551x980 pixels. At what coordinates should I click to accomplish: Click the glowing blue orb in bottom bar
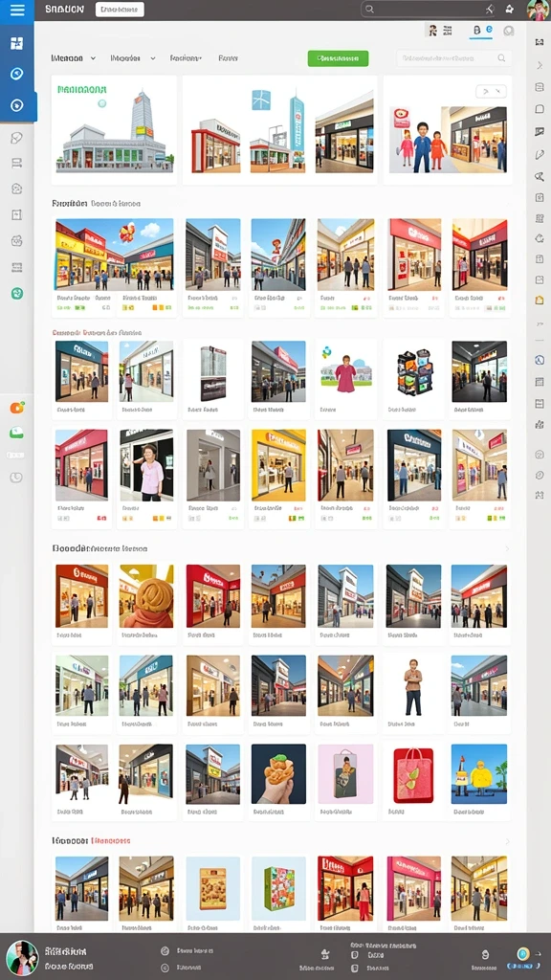coord(523,954)
